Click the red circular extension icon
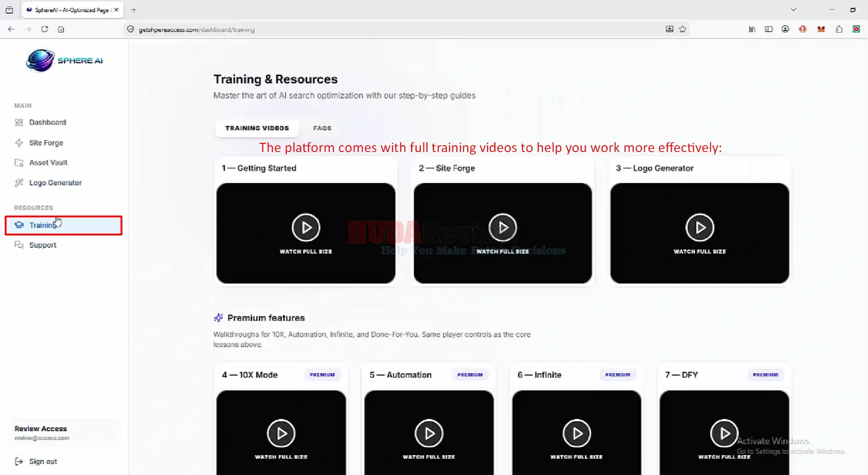 coord(802,29)
